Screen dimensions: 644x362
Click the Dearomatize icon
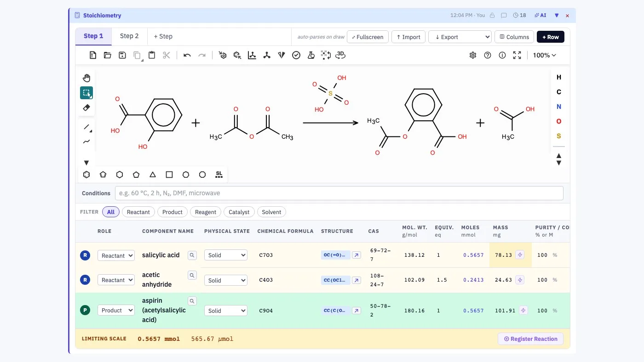coord(237,55)
